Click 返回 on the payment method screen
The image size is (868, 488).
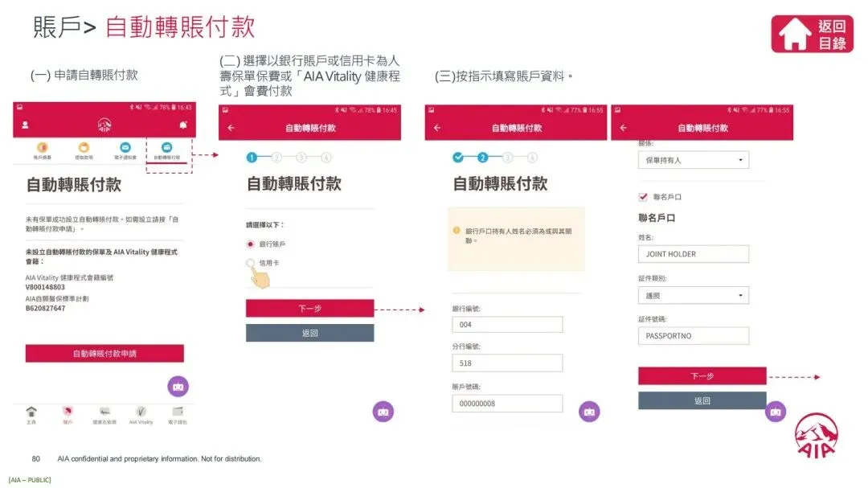(x=310, y=333)
